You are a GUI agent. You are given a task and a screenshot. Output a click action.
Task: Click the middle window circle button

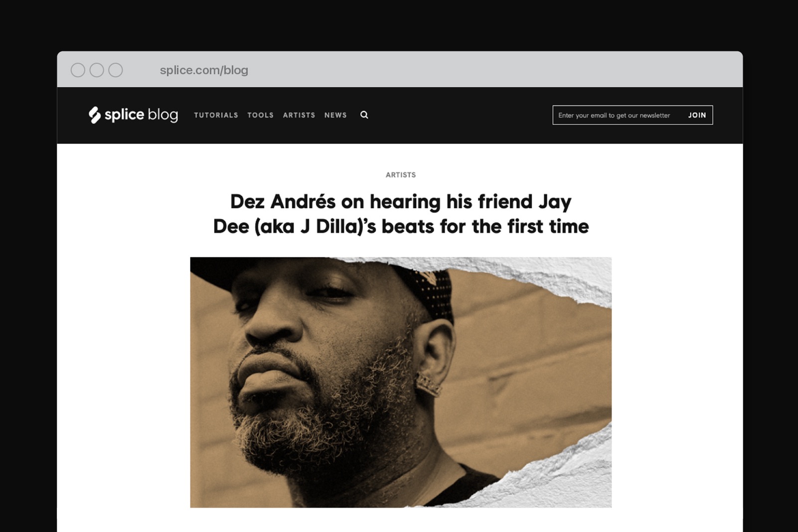(97, 70)
